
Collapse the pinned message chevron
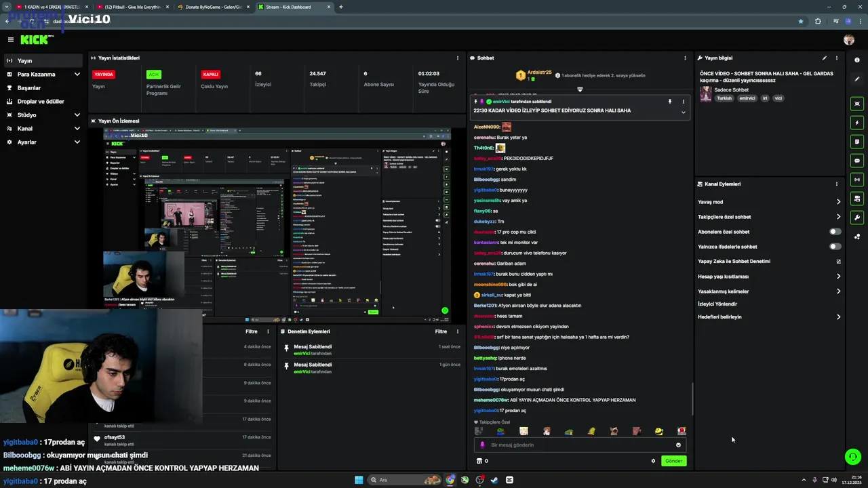coord(683,113)
